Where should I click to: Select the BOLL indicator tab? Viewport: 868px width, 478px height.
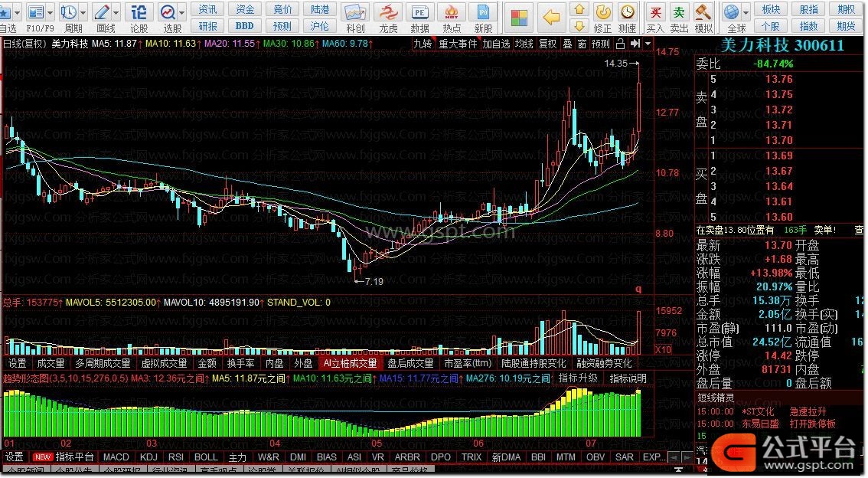click(206, 457)
